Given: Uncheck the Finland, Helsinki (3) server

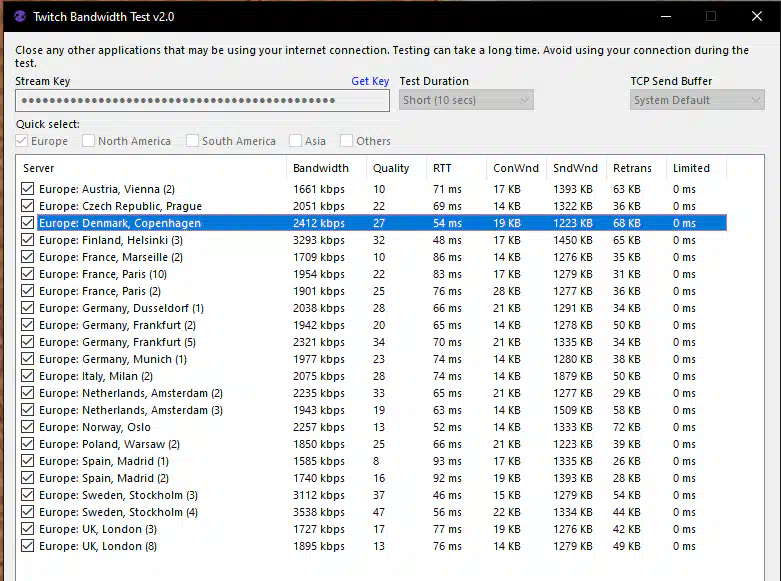Looking at the screenshot, I should [x=28, y=240].
